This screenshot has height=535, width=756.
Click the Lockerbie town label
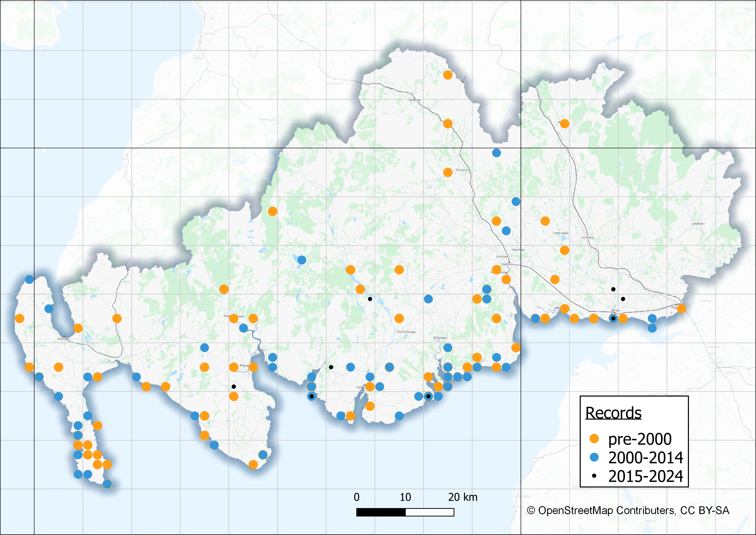pos(587,237)
